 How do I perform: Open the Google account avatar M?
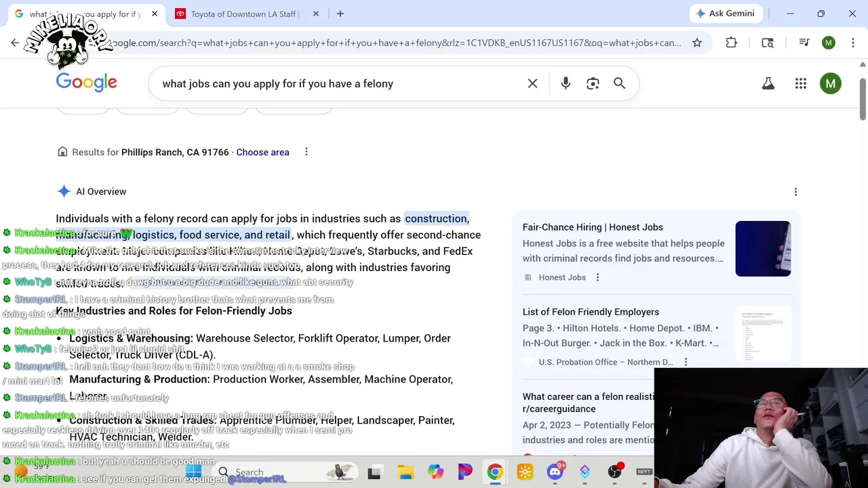click(831, 83)
